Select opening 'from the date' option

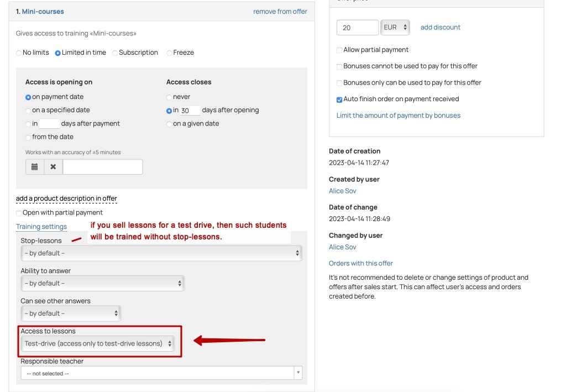(x=28, y=137)
